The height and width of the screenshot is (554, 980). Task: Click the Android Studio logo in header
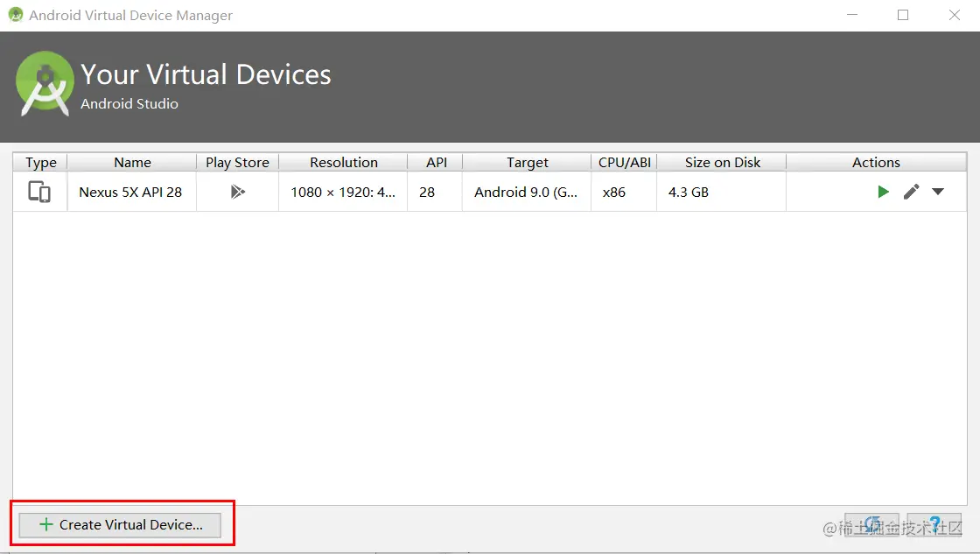[45, 84]
